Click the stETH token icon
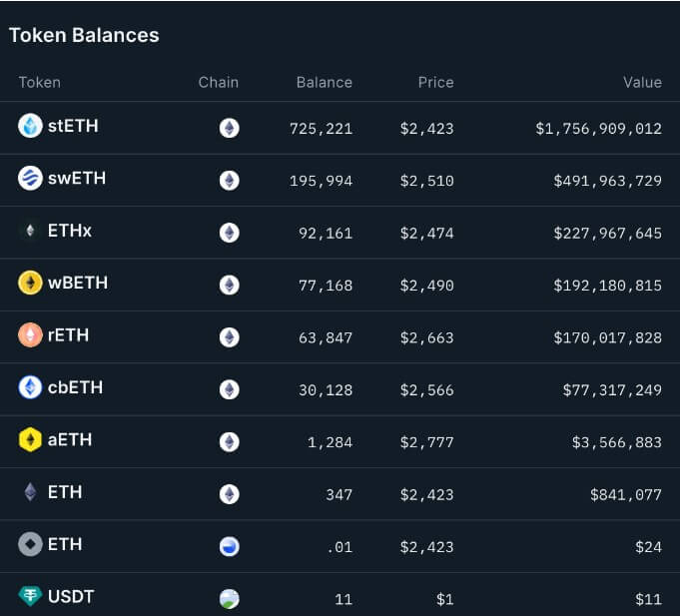 click(x=30, y=126)
